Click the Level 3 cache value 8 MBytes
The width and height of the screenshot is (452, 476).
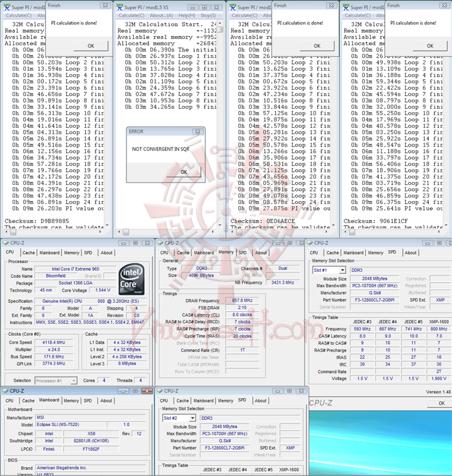[127, 364]
